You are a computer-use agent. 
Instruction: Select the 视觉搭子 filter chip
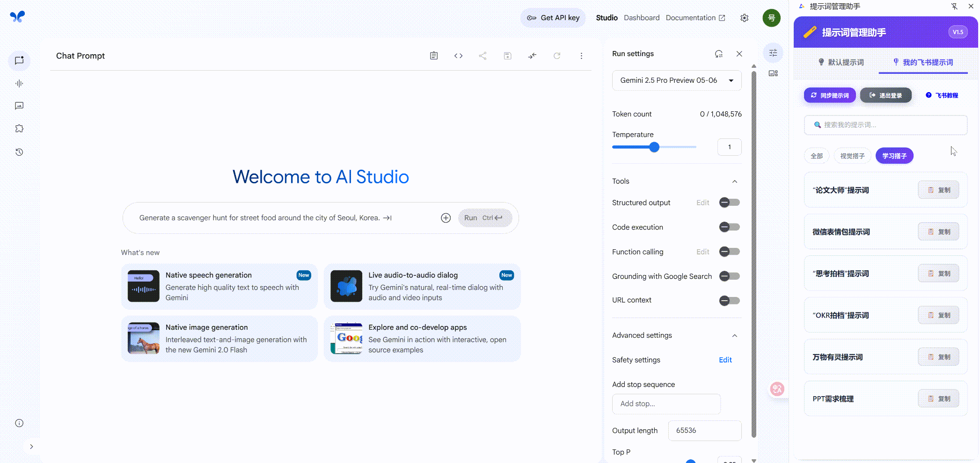[x=852, y=156]
